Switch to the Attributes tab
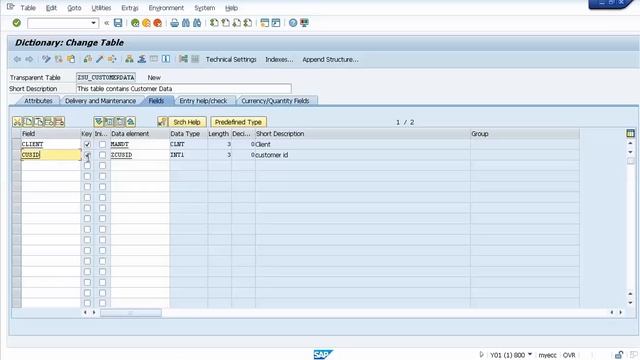 click(38, 101)
